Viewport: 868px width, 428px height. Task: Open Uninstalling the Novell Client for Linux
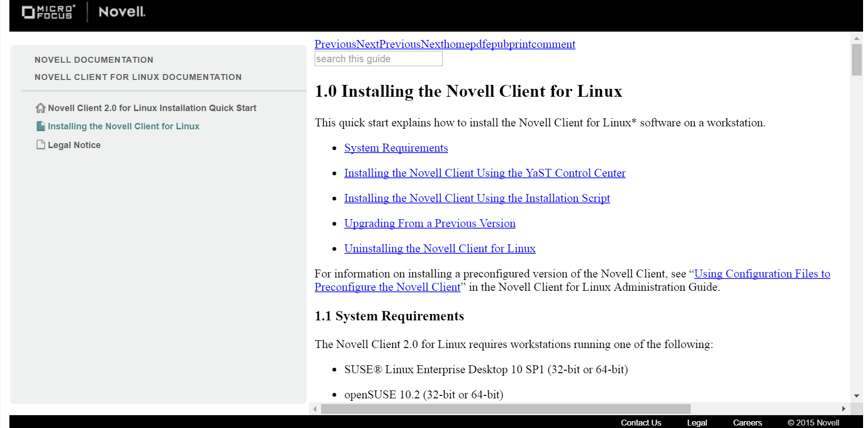(x=440, y=249)
